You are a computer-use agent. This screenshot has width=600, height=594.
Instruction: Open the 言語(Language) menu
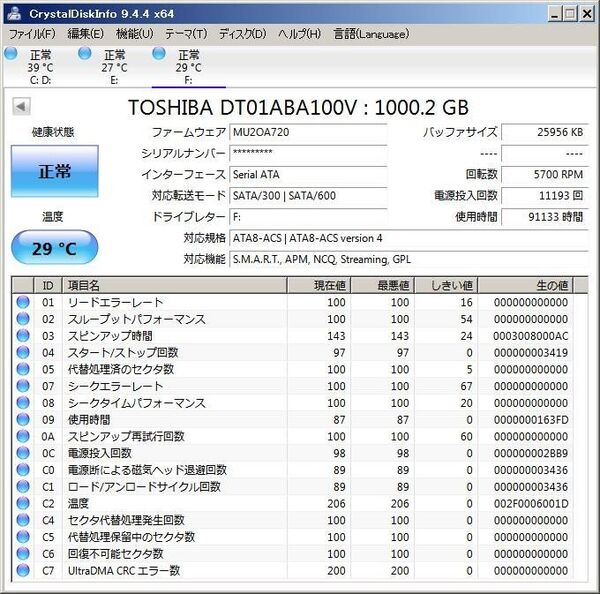pos(371,34)
